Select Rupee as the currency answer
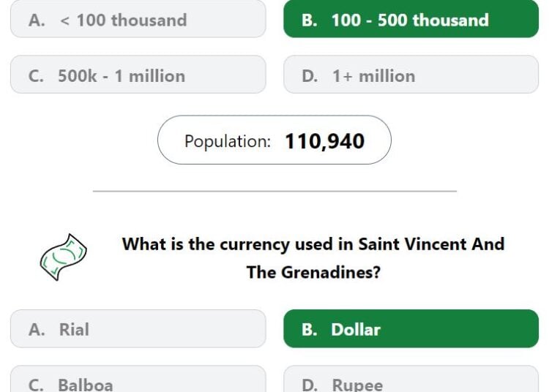 411,379
